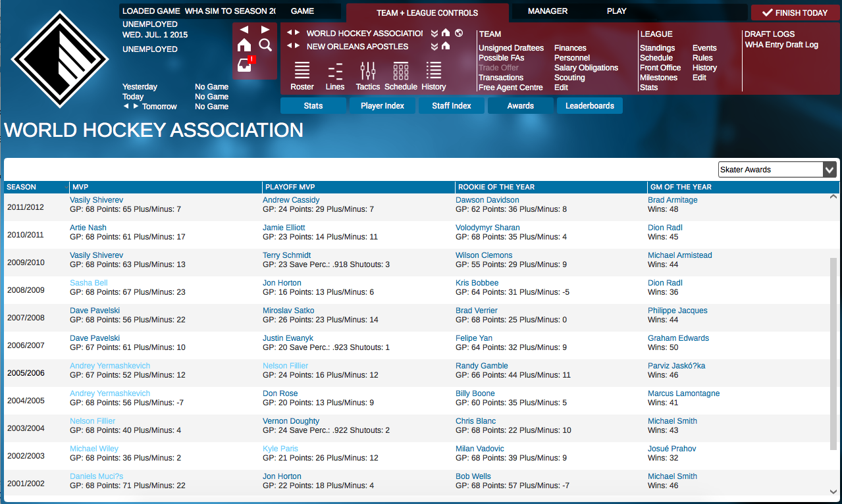The height and width of the screenshot is (504, 842).
Task: Click the diamond team logo
Action: click(61, 59)
